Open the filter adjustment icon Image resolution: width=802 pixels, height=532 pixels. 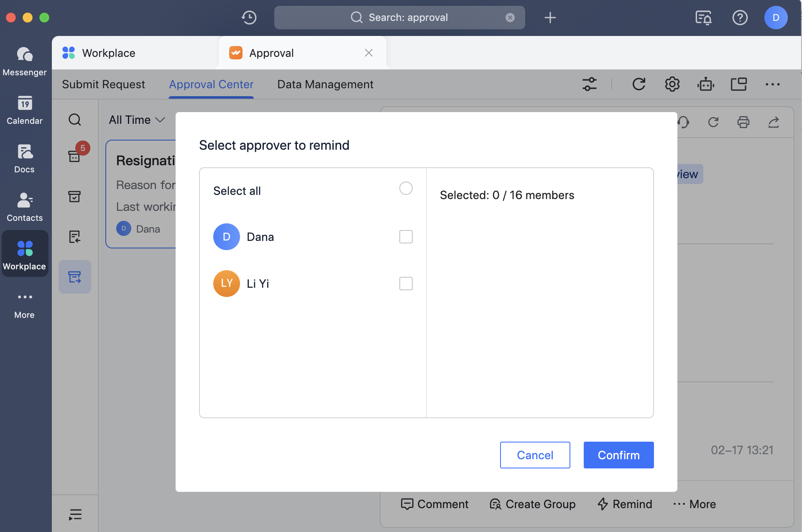(589, 84)
